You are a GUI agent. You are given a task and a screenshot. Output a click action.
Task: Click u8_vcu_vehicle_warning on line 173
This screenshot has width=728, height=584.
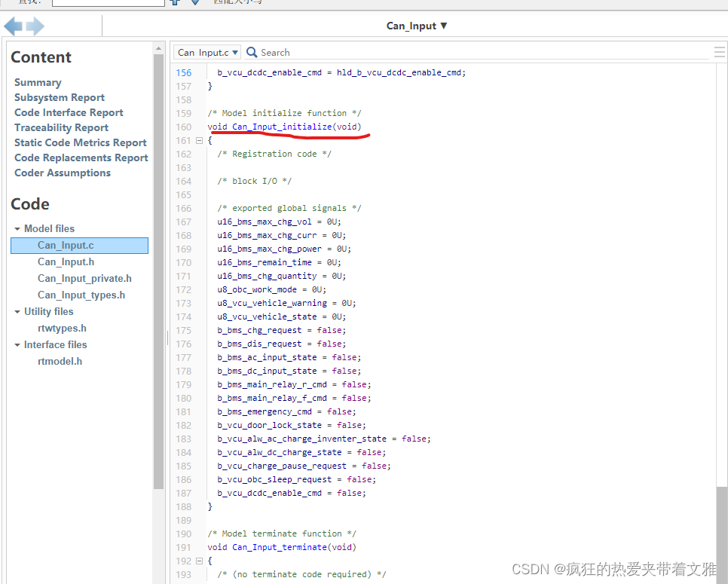click(x=272, y=303)
